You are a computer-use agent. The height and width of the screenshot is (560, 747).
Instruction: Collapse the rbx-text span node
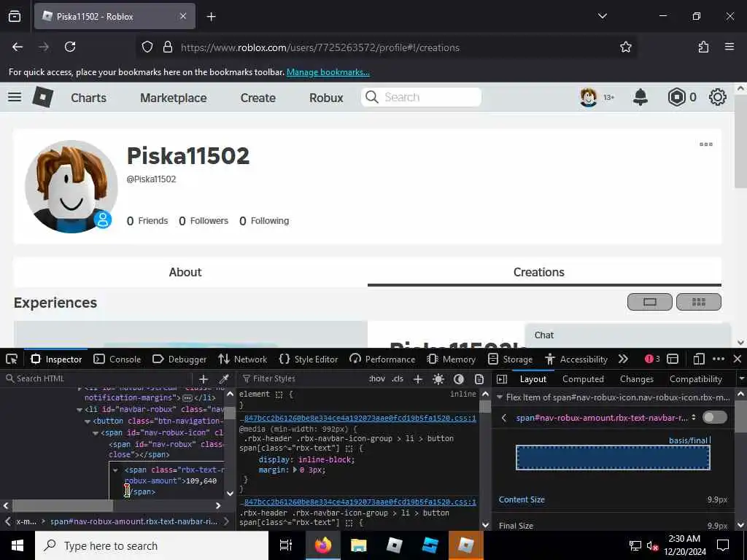click(115, 470)
